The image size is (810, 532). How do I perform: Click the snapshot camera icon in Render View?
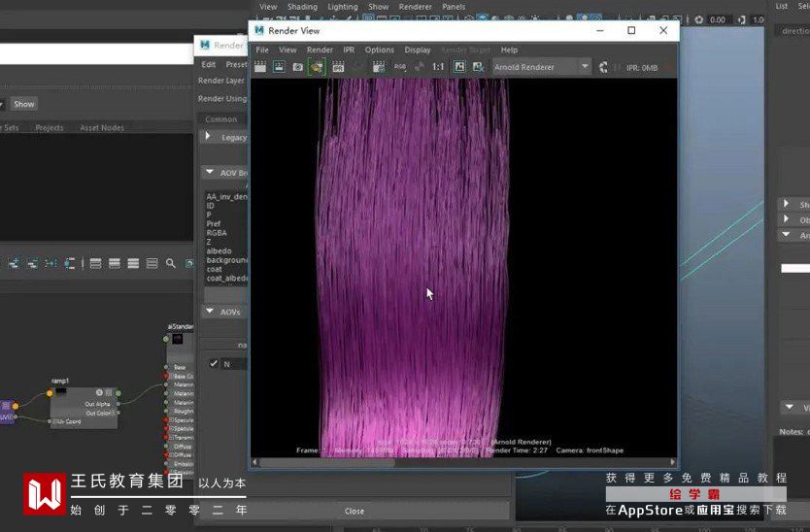[x=298, y=67]
